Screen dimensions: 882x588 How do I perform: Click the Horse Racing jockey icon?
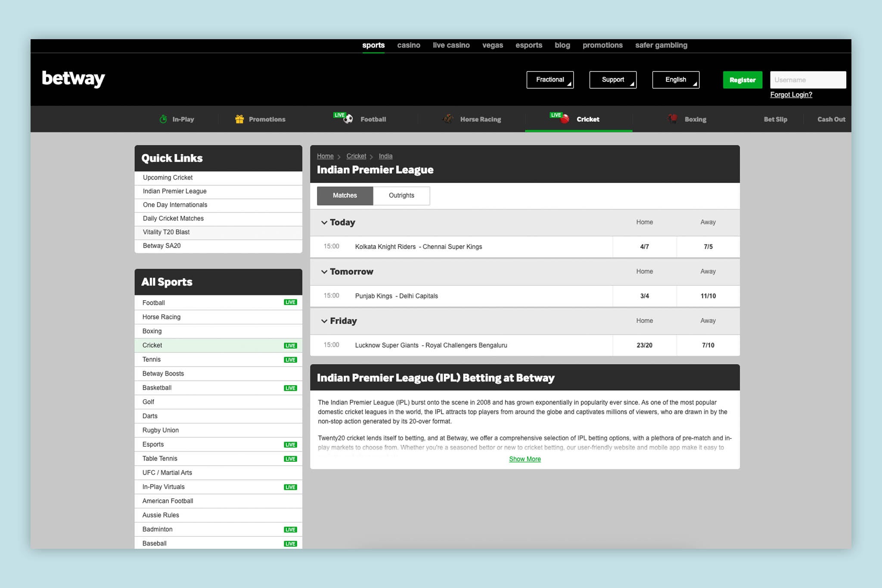tap(448, 119)
